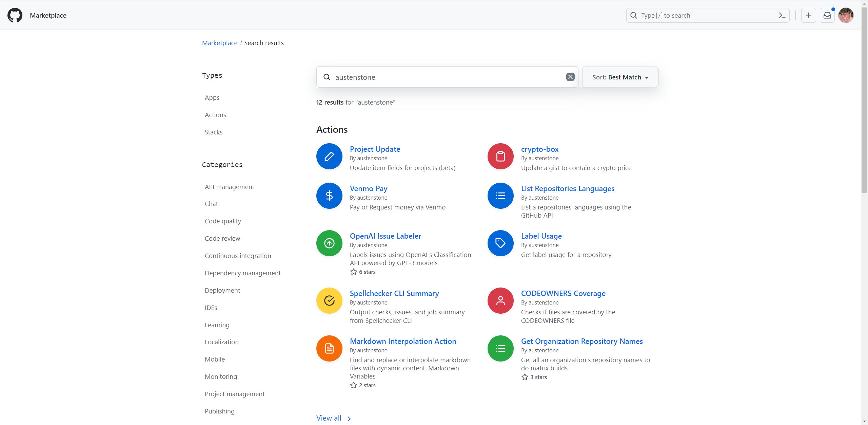
Task: Select the Continuous integration category
Action: (238, 256)
